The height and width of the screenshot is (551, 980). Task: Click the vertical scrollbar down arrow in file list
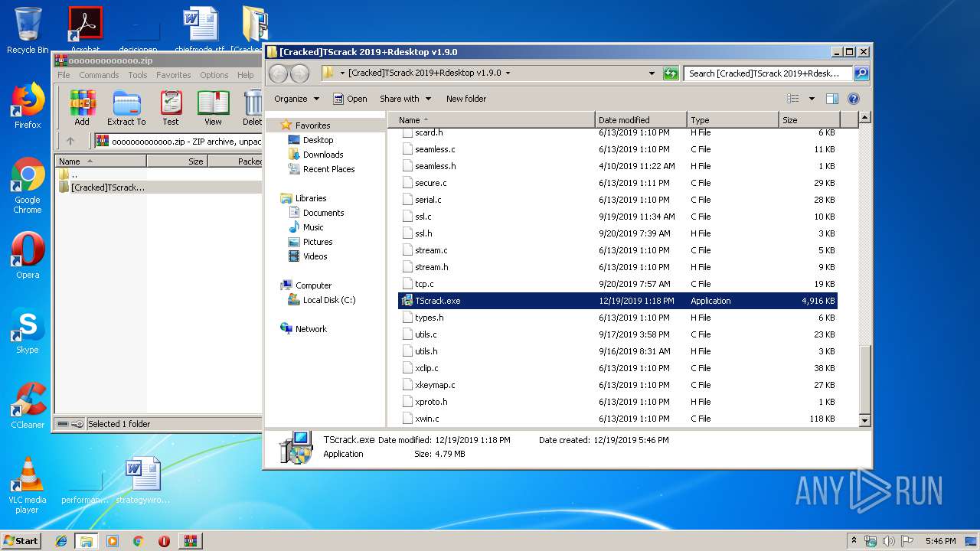864,420
